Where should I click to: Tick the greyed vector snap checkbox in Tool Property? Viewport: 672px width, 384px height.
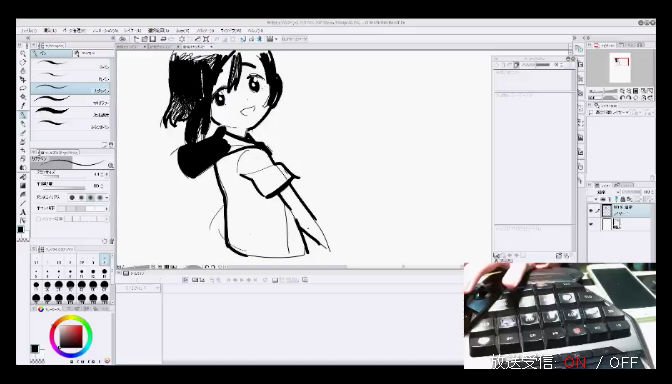pyautogui.click(x=38, y=219)
